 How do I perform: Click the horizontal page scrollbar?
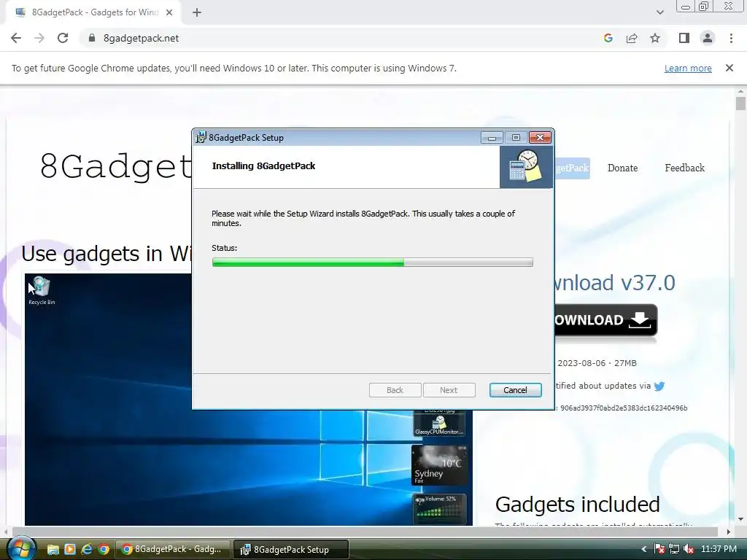pos(365,532)
